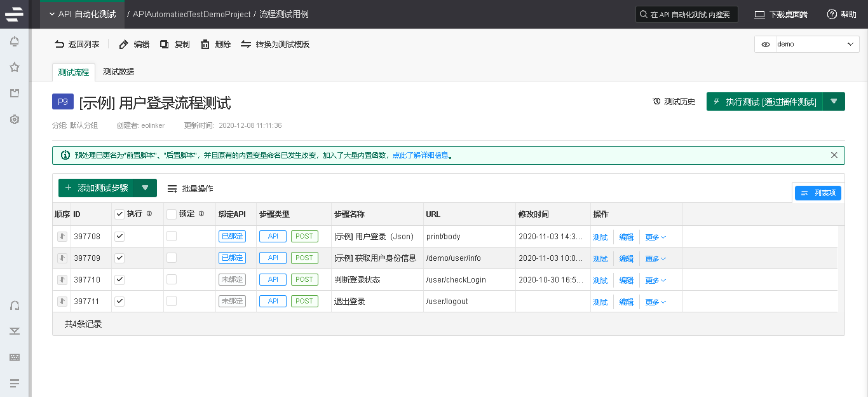Click the 测试历史 button
This screenshot has width=868, height=397.
[x=674, y=102]
